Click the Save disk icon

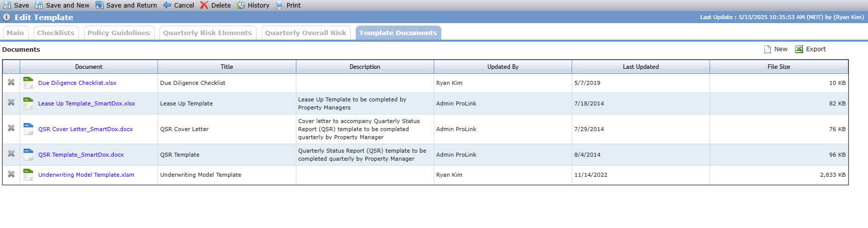[x=7, y=5]
